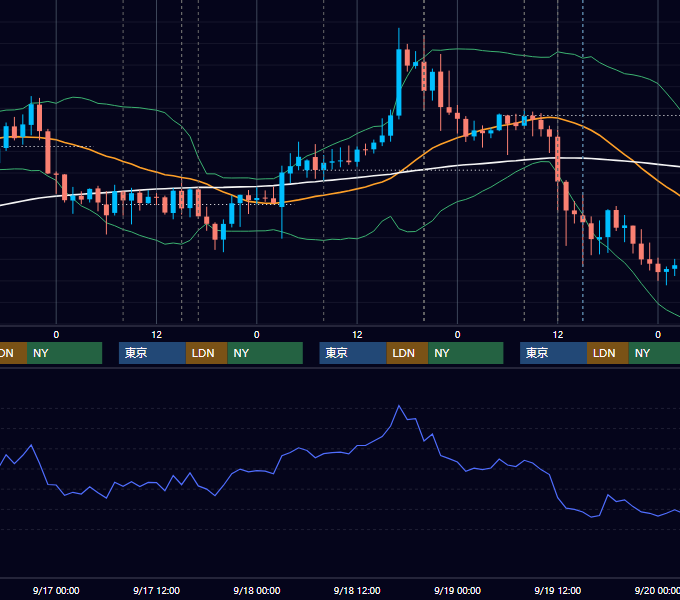Click the NY block before the third 東京 block
Image resolution: width=680 pixels, height=600 pixels.
(x=466, y=353)
